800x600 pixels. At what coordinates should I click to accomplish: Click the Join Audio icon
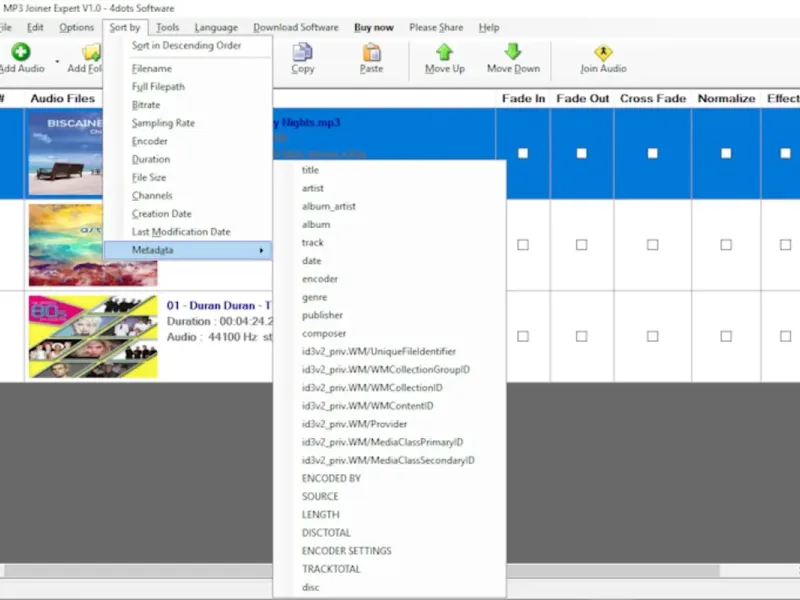click(603, 52)
